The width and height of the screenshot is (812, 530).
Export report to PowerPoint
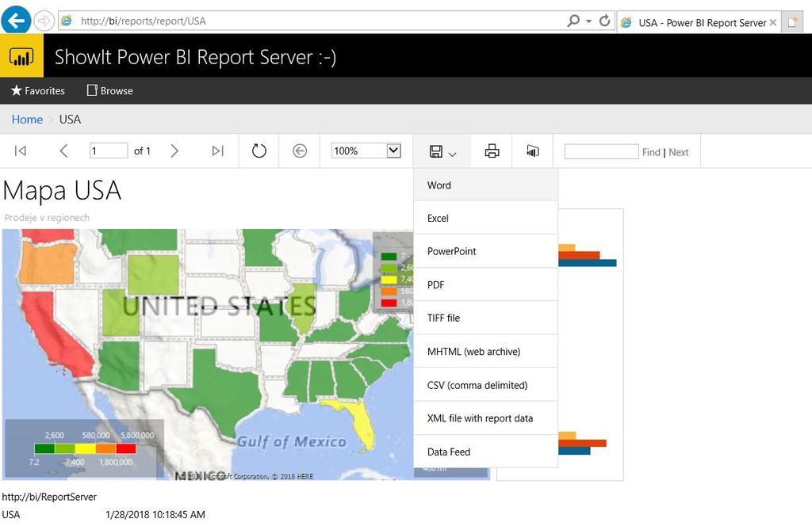click(x=486, y=251)
